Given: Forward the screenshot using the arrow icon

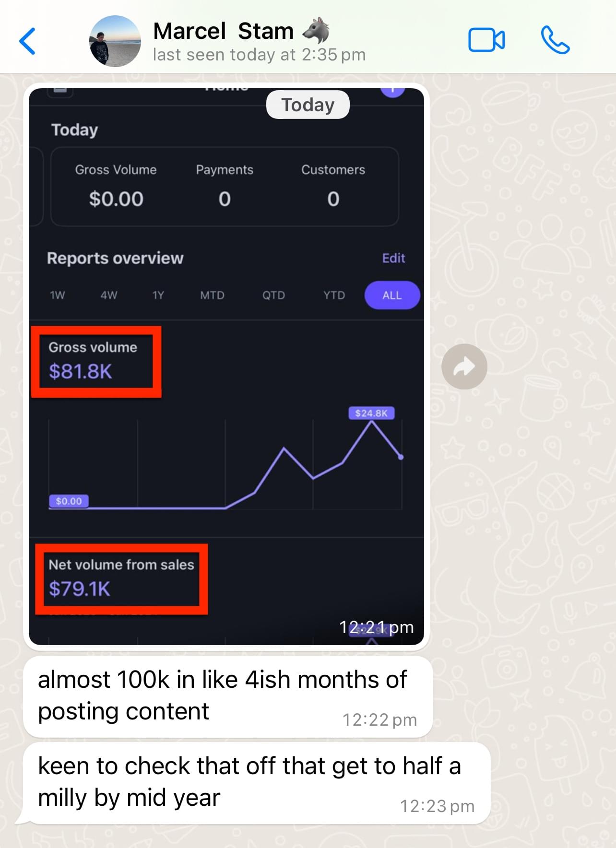Looking at the screenshot, I should tap(464, 366).
